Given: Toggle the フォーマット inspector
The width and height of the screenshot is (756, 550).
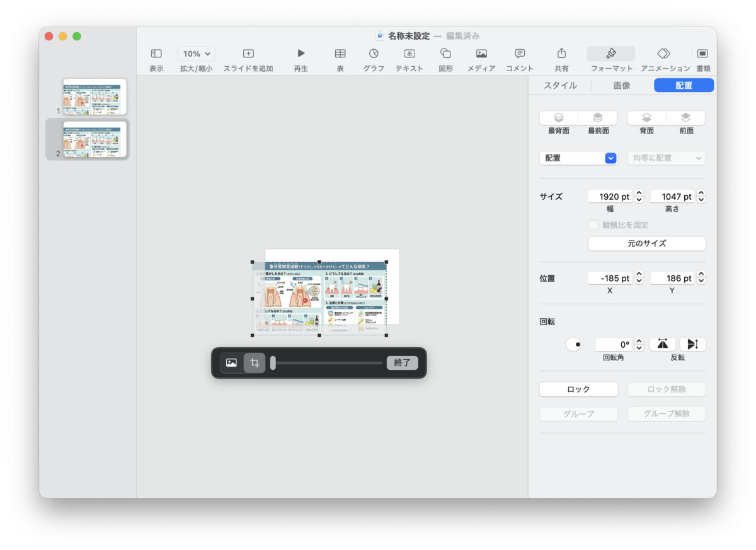Looking at the screenshot, I should [611, 54].
